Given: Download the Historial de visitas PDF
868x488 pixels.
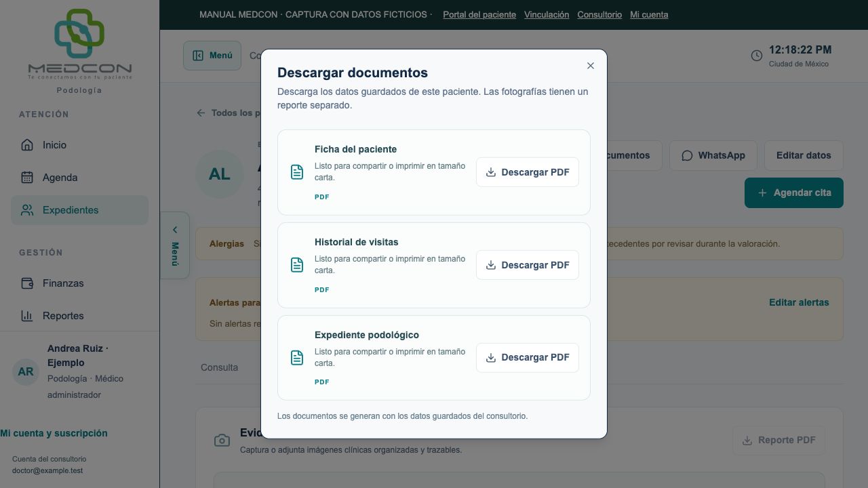Looking at the screenshot, I should click(x=528, y=265).
